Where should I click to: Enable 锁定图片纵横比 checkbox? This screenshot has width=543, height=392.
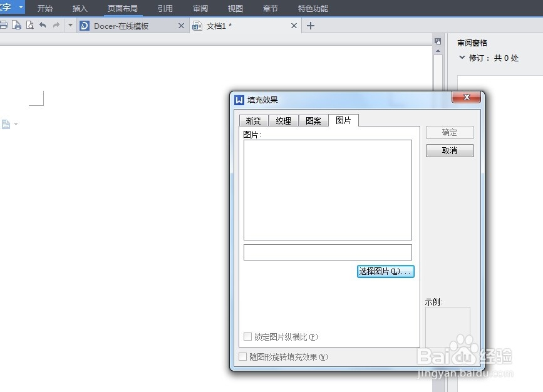(247, 336)
